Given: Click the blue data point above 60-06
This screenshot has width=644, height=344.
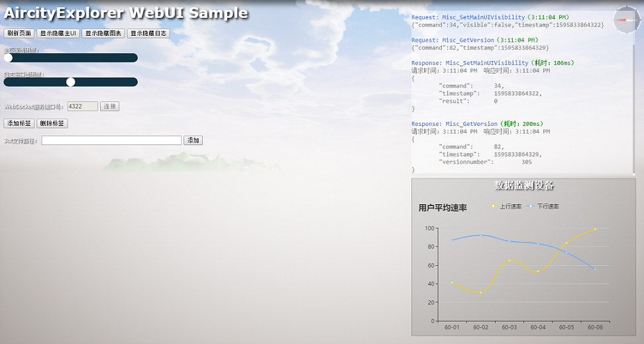Looking at the screenshot, I should (x=595, y=270).
